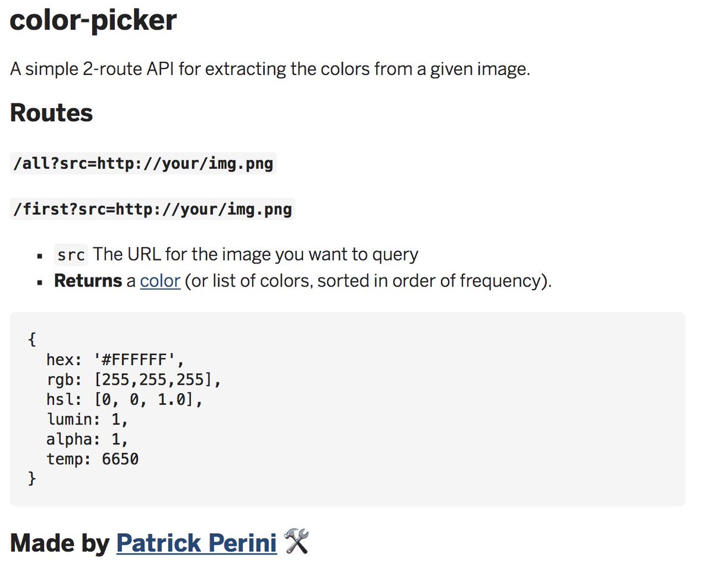Click the /all?src= route code
714x588 pixels.
[143, 163]
